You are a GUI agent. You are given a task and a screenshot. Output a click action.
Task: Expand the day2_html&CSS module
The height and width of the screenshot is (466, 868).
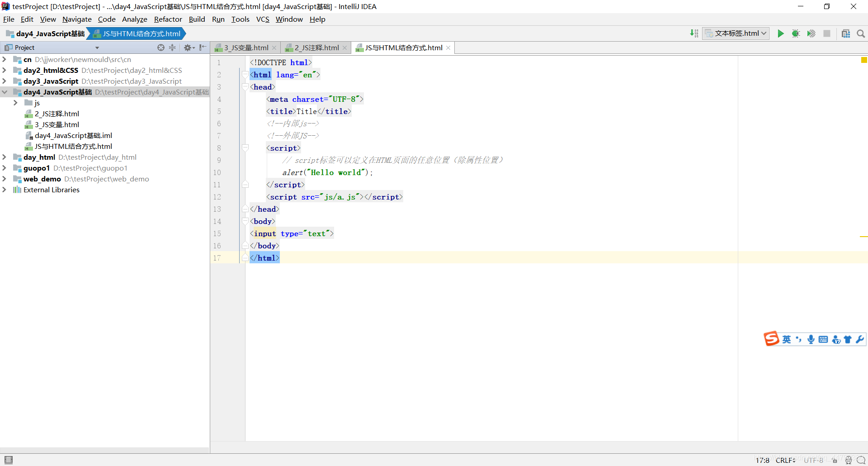coord(4,70)
